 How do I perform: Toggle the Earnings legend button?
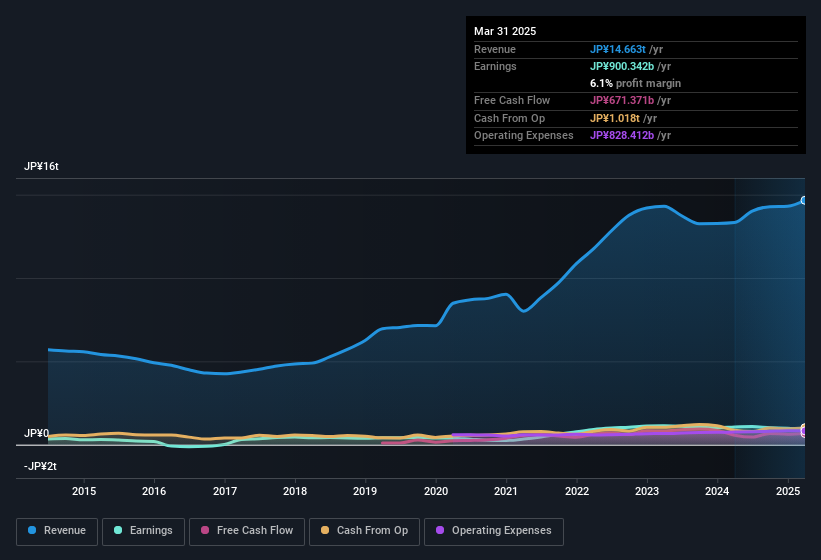click(143, 531)
